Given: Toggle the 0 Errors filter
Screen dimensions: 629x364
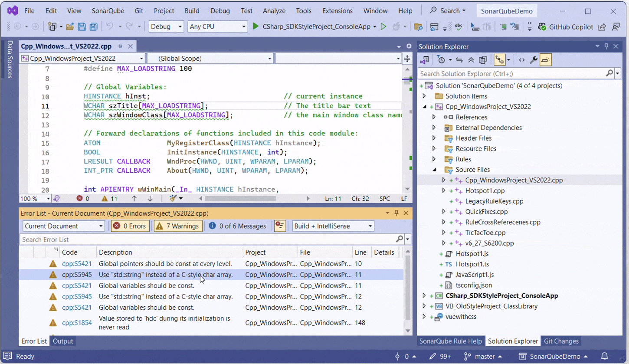Looking at the screenshot, I should pyautogui.click(x=130, y=226).
